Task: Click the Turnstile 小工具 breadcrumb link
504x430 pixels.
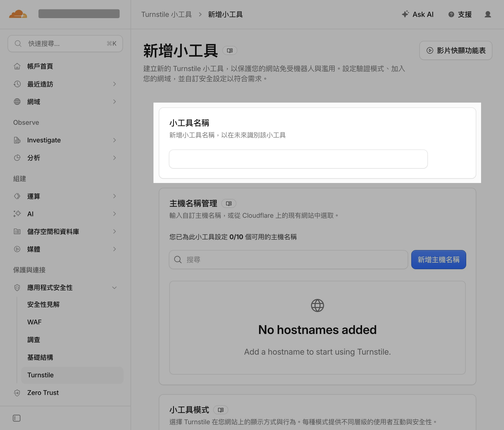Action: coord(167,14)
